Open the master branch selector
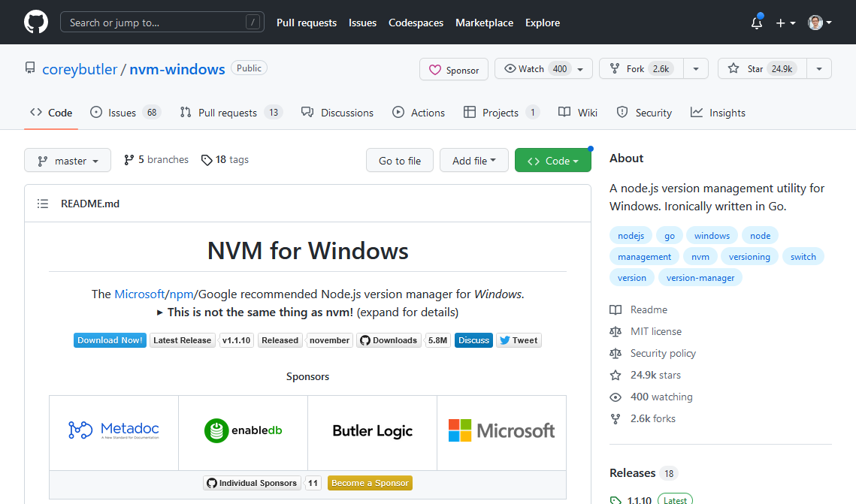Screen dimensions: 856x504 point(68,161)
